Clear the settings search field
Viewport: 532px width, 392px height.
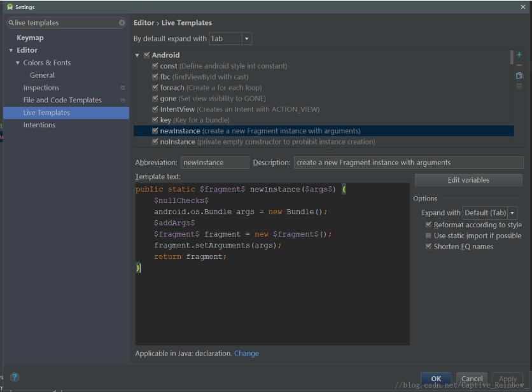tap(122, 23)
